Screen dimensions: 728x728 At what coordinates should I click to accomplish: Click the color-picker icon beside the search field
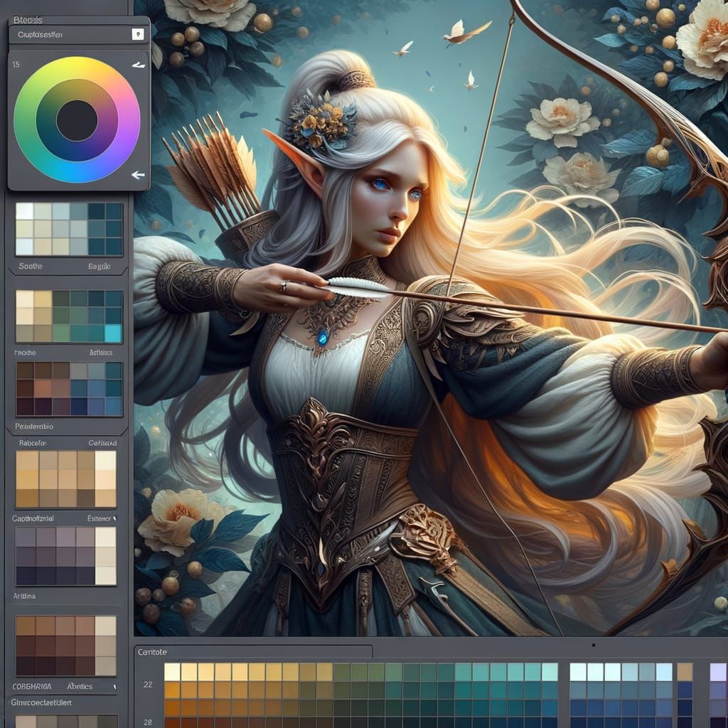pos(139,34)
